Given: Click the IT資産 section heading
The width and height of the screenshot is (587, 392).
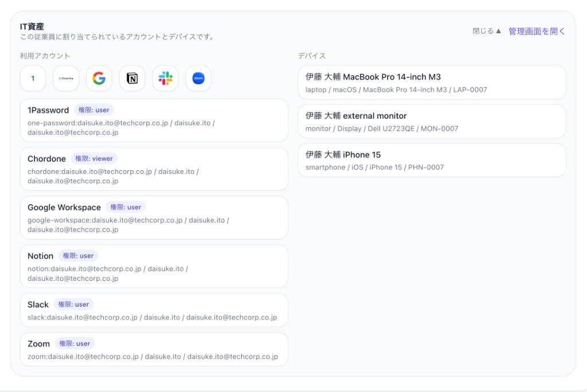Looking at the screenshot, I should pos(32,26).
